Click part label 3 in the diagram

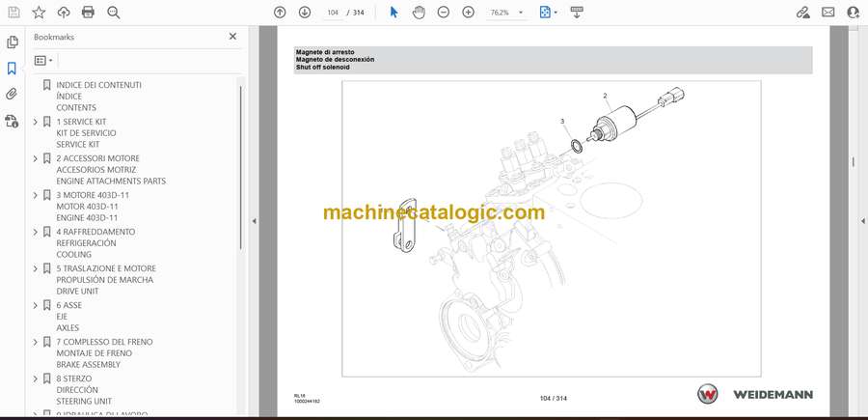point(562,121)
